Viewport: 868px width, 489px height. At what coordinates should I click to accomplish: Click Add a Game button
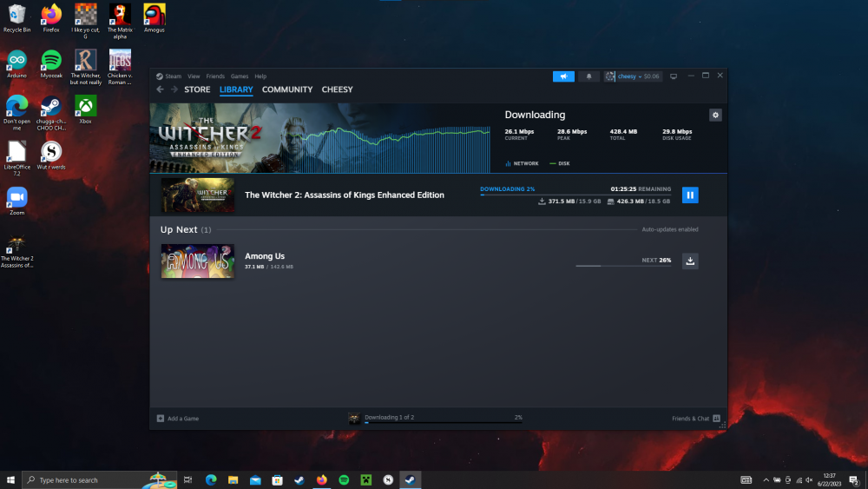tap(178, 418)
